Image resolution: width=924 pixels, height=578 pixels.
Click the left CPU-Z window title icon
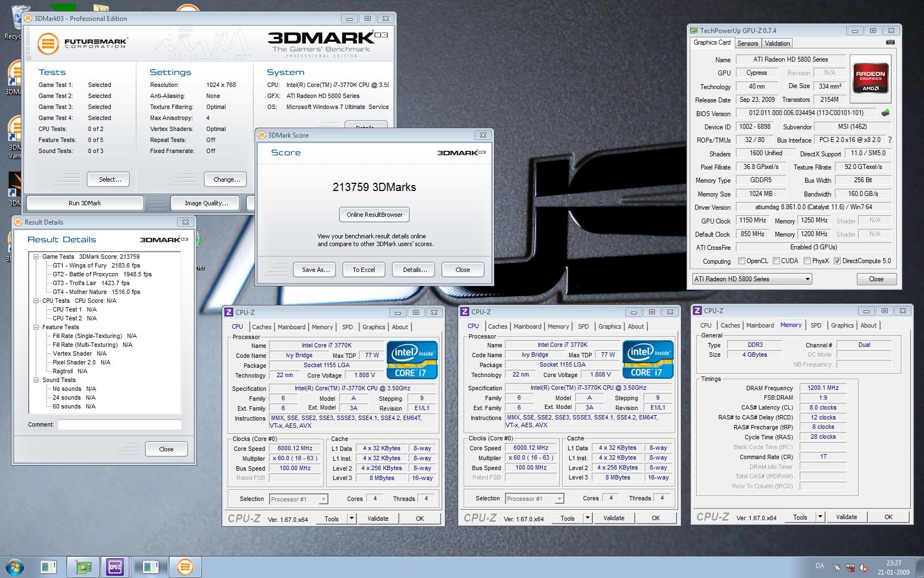click(229, 312)
